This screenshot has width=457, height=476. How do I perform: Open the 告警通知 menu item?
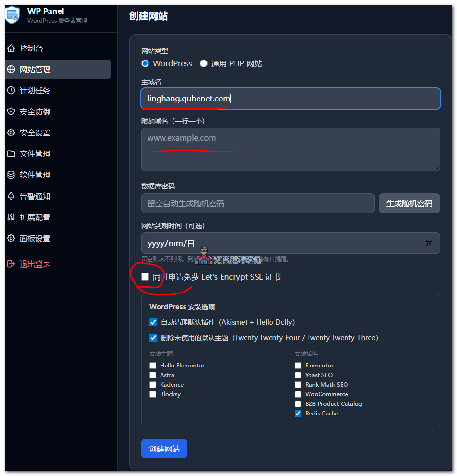click(x=58, y=196)
